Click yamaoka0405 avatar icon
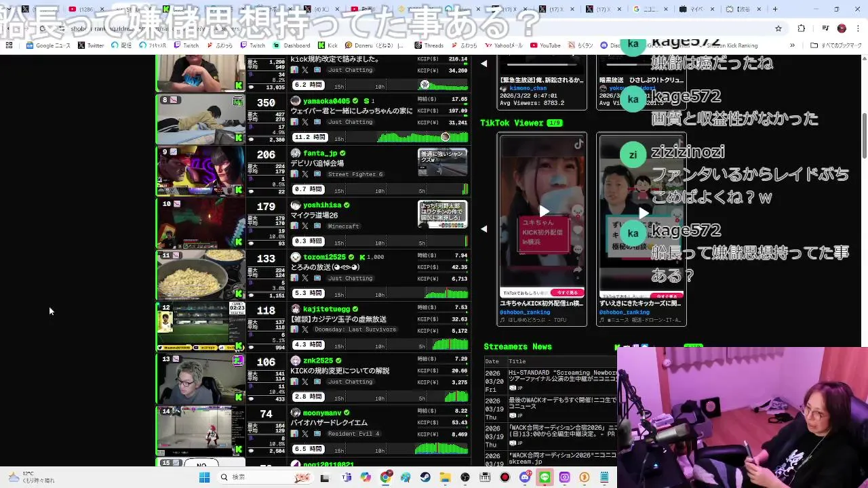Screen dimensions: 868x488 coord(296,101)
